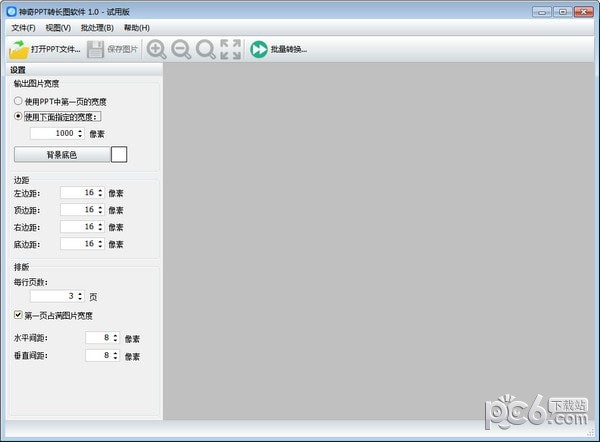Click the batch convert green arrow icon

click(259, 49)
